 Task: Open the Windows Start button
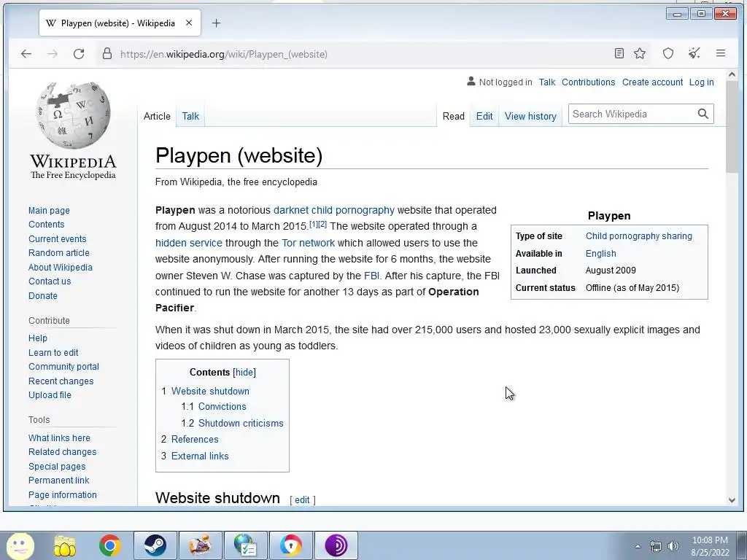[20, 545]
